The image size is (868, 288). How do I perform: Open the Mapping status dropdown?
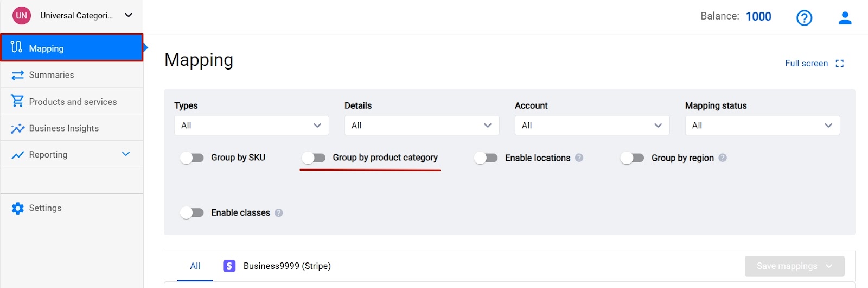tap(762, 125)
